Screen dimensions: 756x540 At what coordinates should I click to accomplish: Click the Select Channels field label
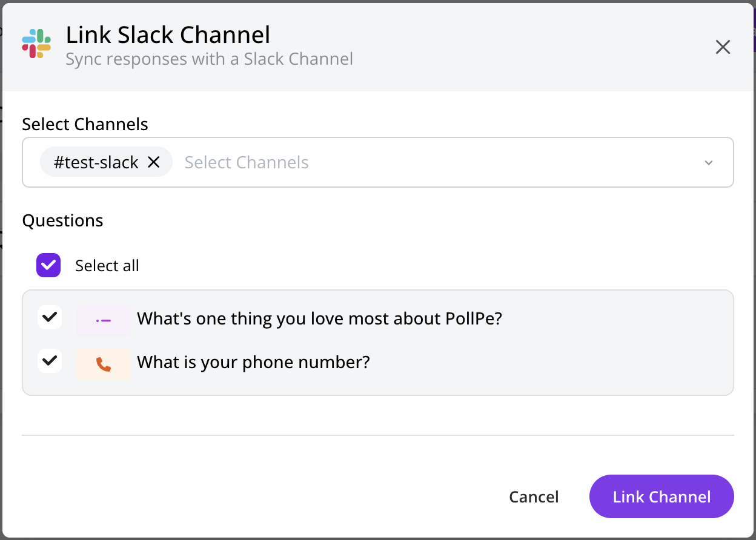(85, 124)
